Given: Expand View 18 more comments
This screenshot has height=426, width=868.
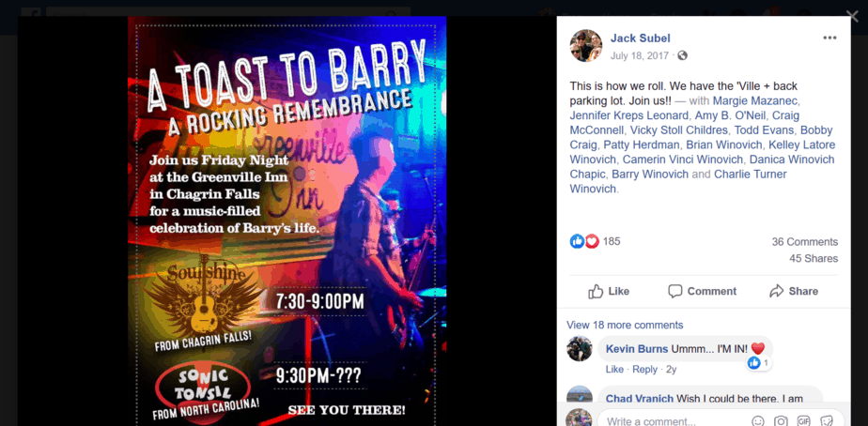Looking at the screenshot, I should (625, 326).
